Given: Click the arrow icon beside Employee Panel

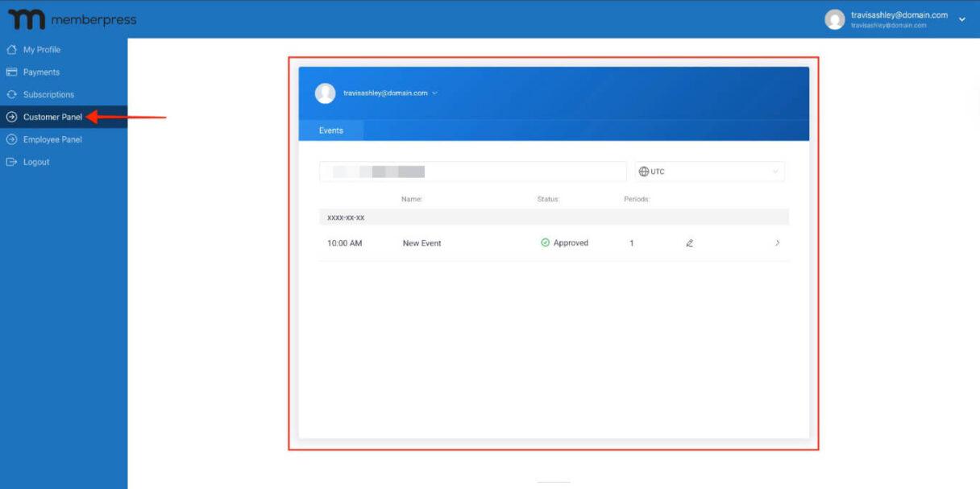Looking at the screenshot, I should 10,139.
